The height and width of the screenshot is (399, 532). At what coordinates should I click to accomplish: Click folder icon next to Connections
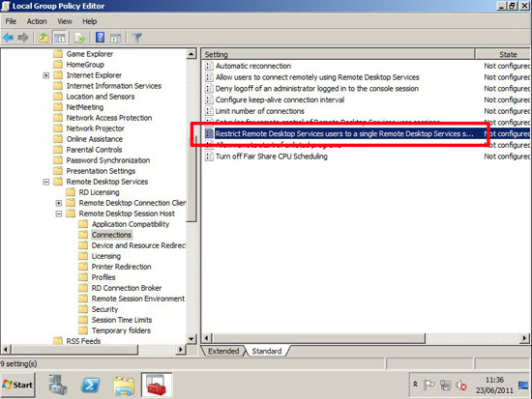tap(83, 235)
